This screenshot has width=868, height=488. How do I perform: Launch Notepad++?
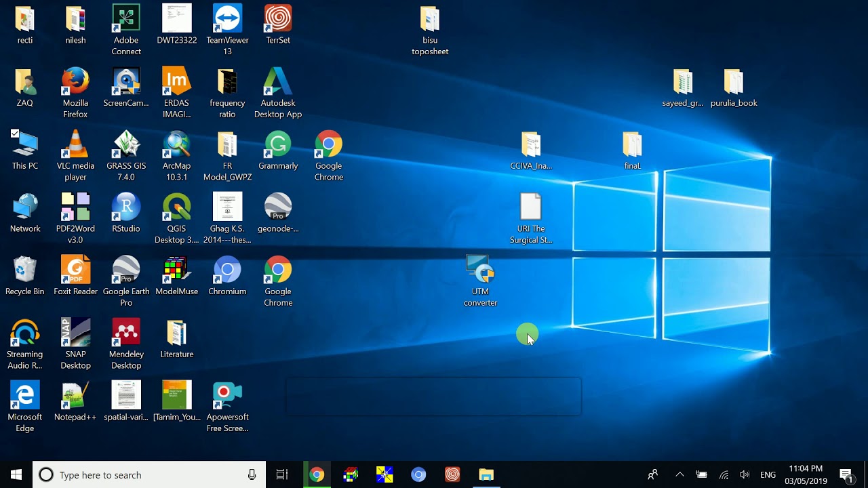pos(75,402)
